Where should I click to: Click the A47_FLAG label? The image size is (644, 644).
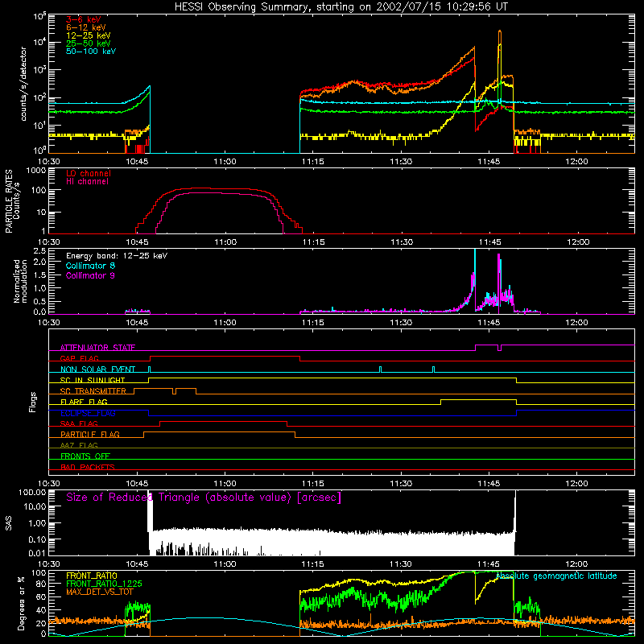(x=79, y=445)
